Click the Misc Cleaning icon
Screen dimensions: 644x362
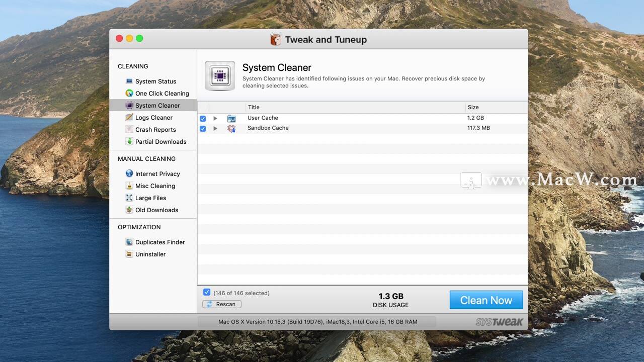pos(129,186)
